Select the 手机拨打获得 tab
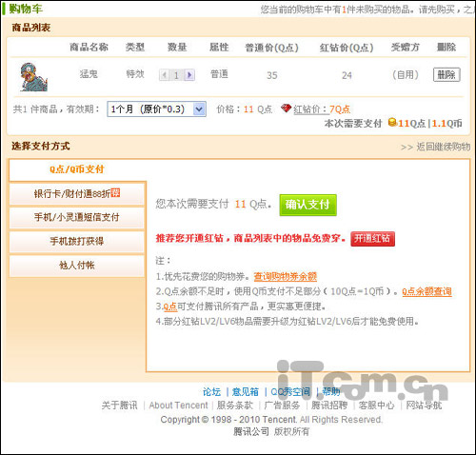This screenshot has height=455, width=476. click(x=77, y=241)
